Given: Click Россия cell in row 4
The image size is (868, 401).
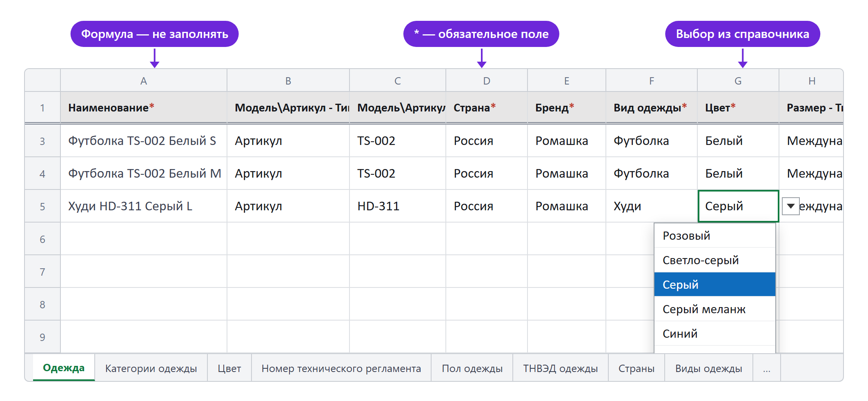Looking at the screenshot, I should point(487,174).
